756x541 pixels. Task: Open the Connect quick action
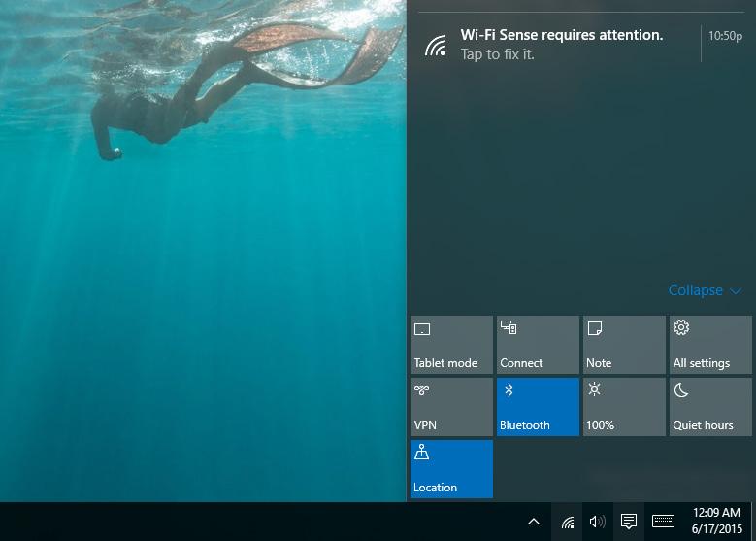[x=538, y=345]
